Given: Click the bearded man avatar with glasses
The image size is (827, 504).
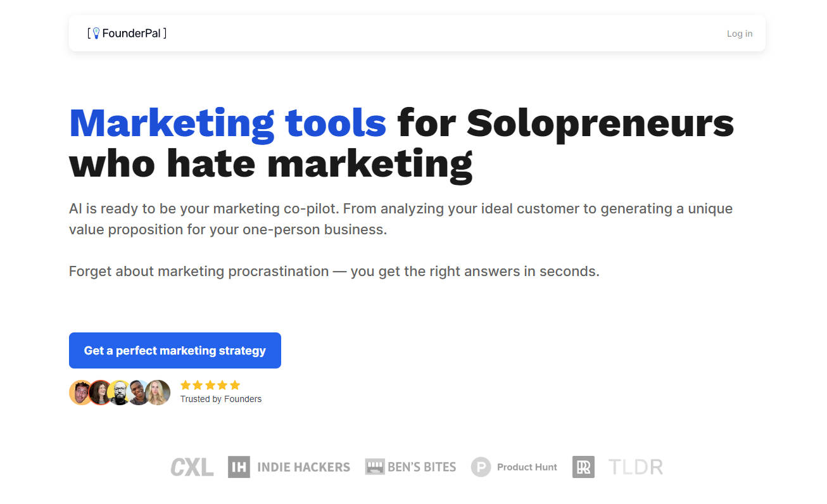Looking at the screenshot, I should [x=119, y=393].
